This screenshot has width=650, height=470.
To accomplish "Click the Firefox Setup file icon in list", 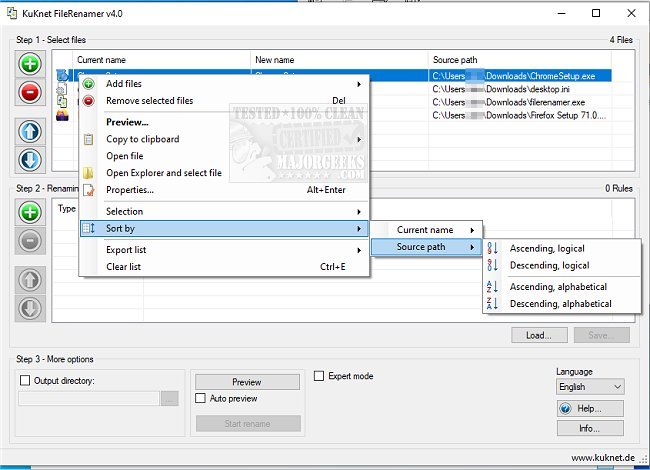I will [x=62, y=115].
